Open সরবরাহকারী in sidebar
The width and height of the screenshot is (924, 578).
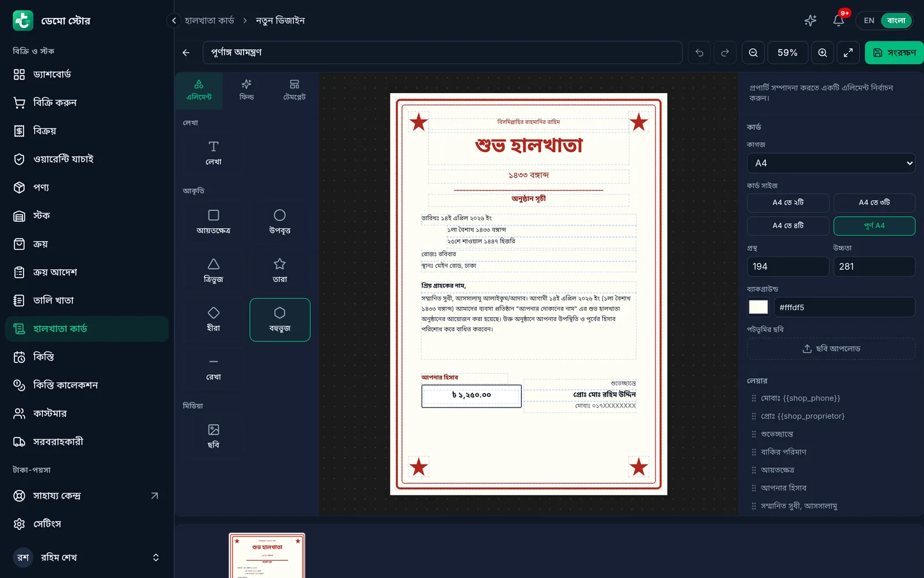87,442
